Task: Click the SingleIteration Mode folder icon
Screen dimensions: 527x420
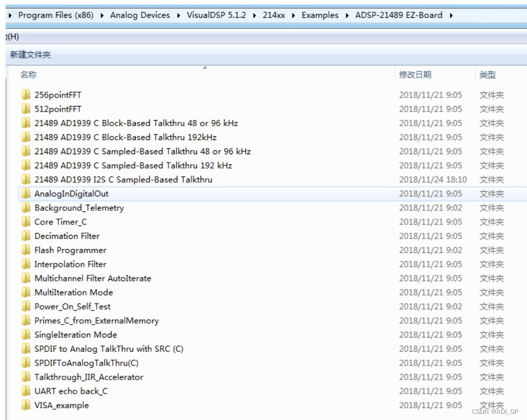Action: [x=26, y=334]
